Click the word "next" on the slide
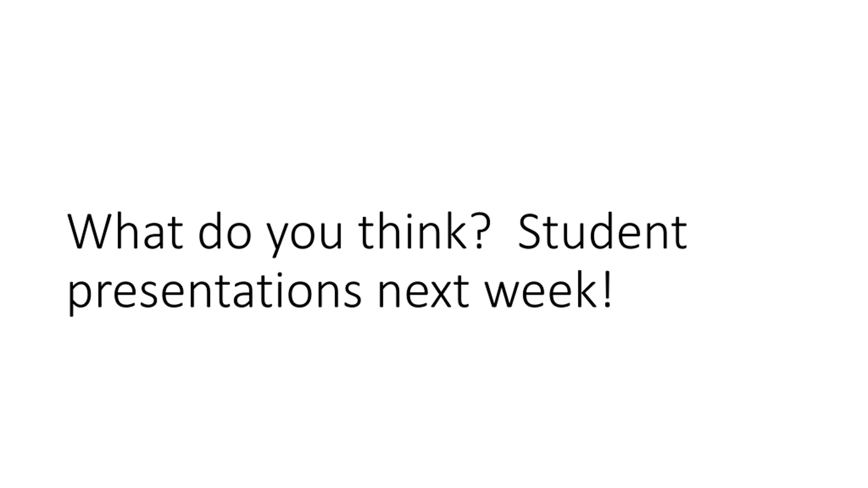 tap(423, 291)
